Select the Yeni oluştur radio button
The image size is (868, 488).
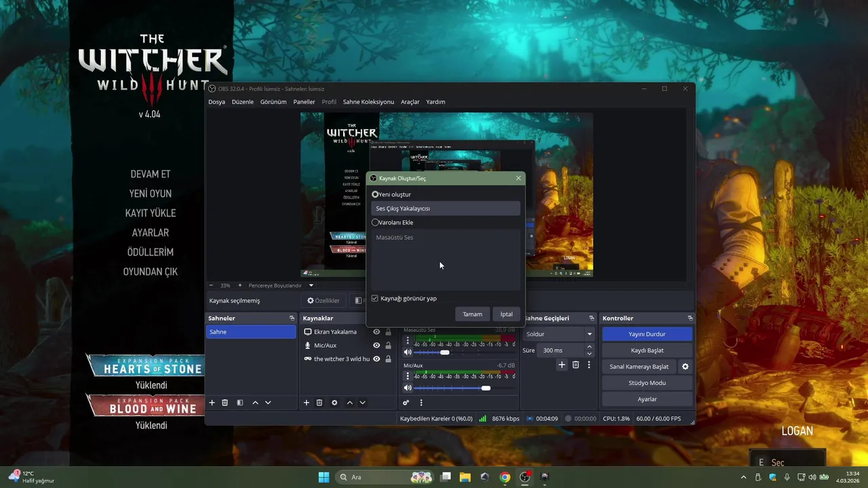pos(375,195)
